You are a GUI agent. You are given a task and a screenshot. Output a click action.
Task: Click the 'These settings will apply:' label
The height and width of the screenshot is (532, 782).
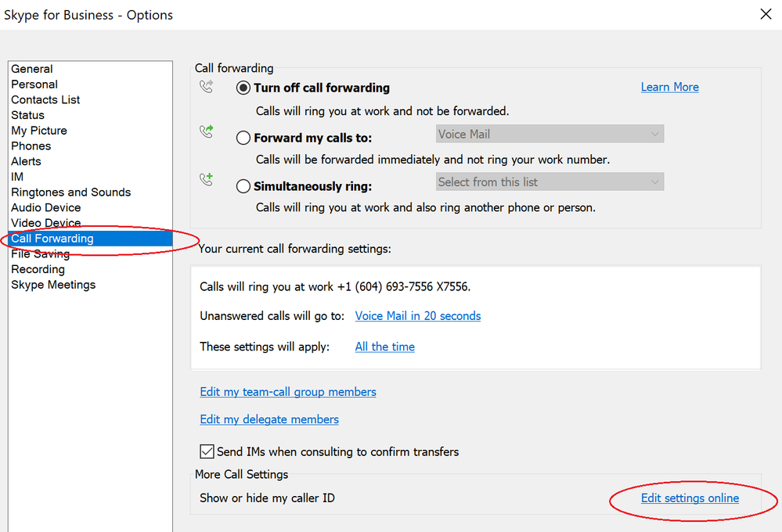(265, 347)
